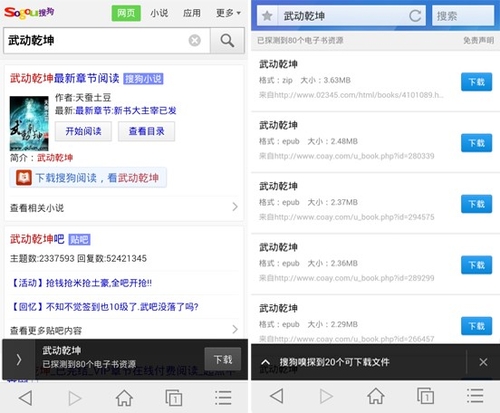The height and width of the screenshot is (413, 500).
Task: Go forward in the right browser
Action: tap(326, 396)
